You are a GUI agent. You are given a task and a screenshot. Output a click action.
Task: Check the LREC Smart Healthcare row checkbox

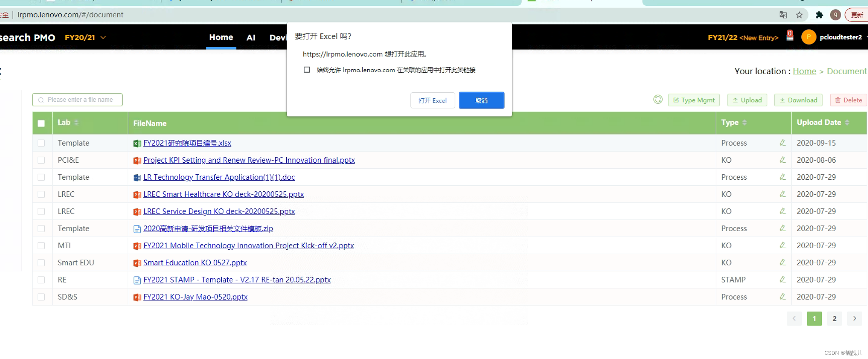41,194
